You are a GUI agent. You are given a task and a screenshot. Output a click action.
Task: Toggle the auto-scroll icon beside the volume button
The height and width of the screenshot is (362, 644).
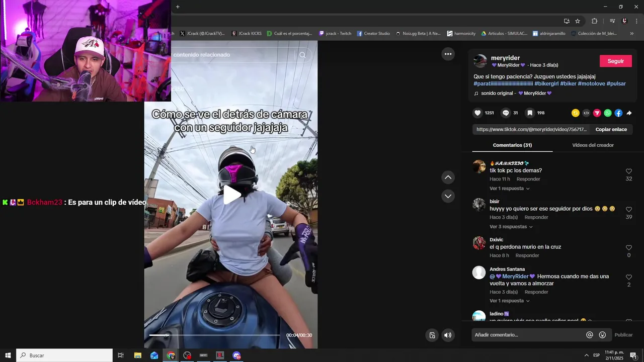(432, 335)
